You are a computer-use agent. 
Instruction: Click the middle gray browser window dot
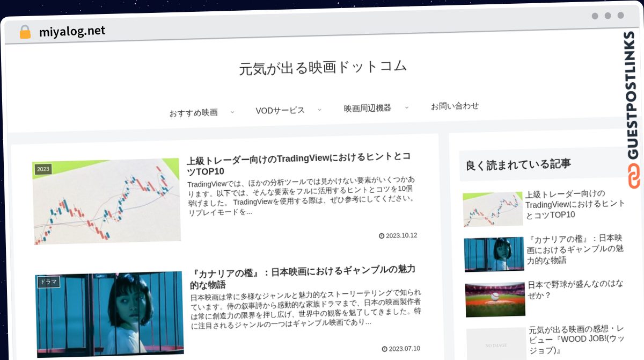coord(608,16)
